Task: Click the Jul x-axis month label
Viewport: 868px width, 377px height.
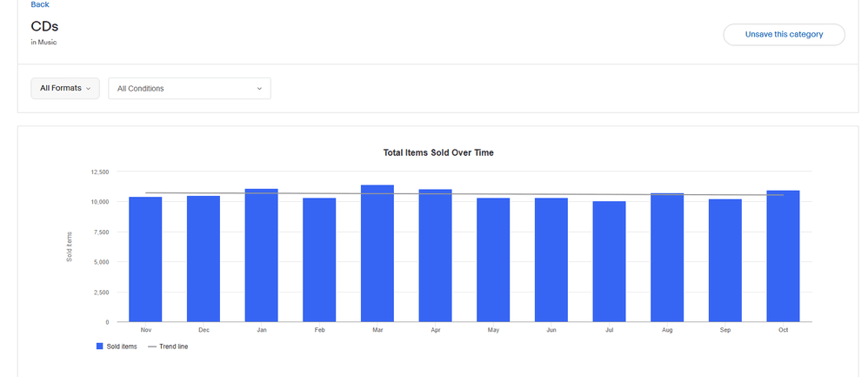Action: pos(610,330)
